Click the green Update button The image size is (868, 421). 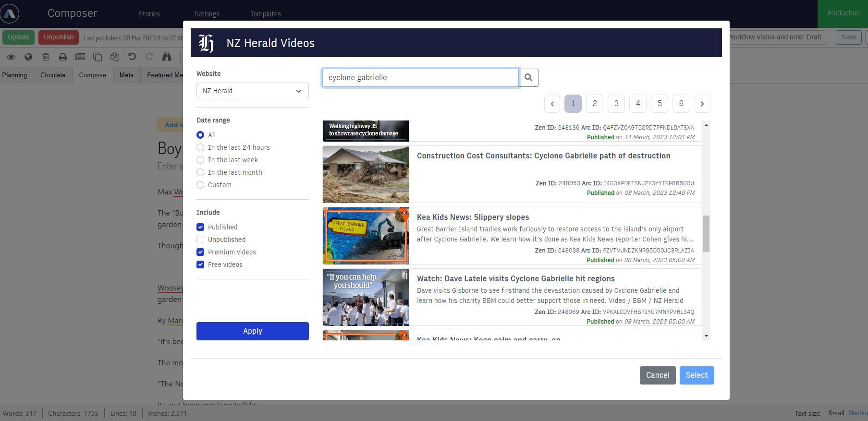[x=18, y=37]
